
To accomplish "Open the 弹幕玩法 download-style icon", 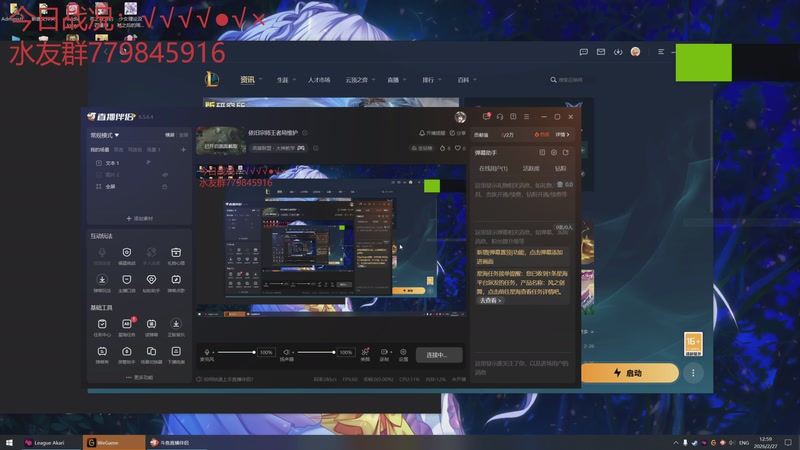I will [x=102, y=280].
